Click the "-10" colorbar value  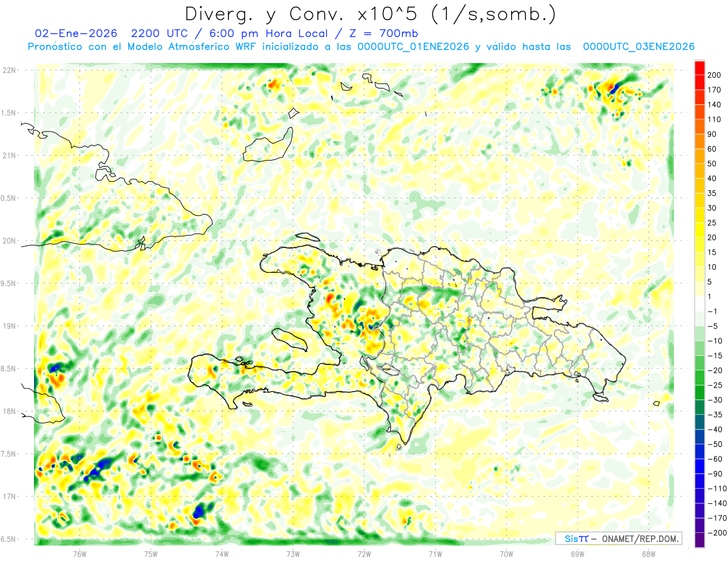(x=715, y=341)
